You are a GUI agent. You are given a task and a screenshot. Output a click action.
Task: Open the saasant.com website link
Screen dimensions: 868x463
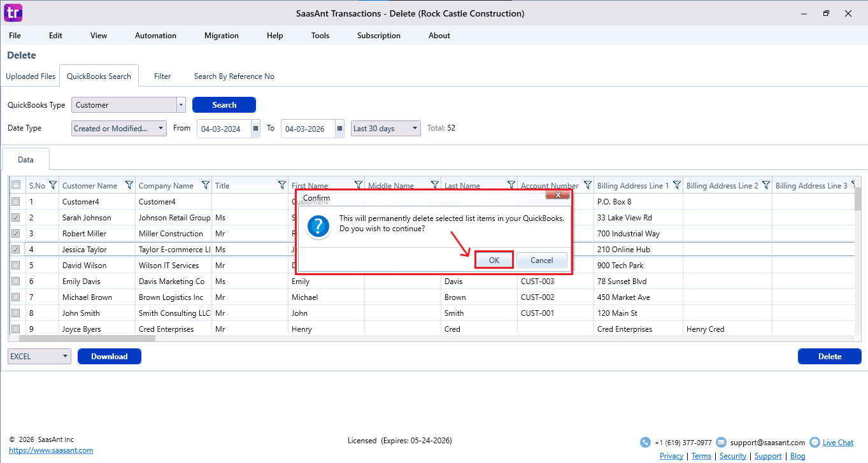click(x=51, y=450)
